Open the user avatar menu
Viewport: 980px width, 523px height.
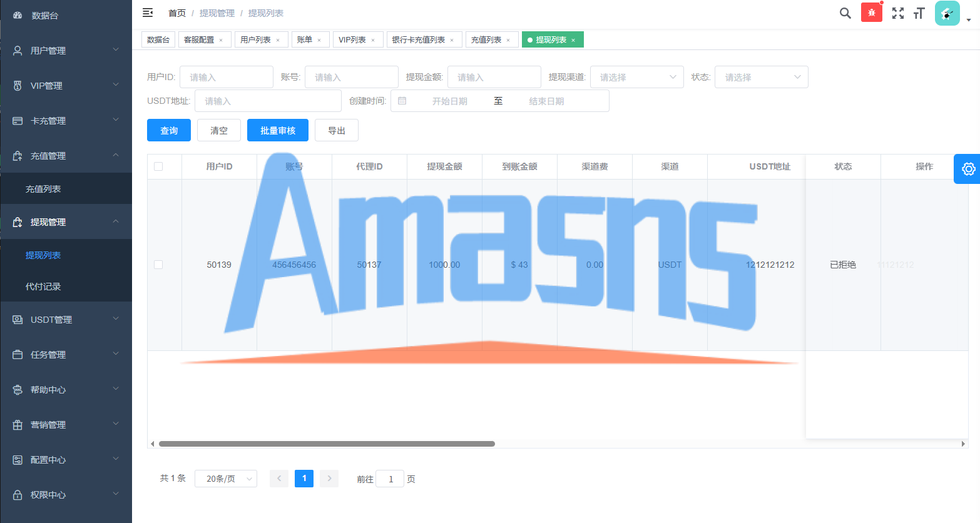click(x=947, y=13)
